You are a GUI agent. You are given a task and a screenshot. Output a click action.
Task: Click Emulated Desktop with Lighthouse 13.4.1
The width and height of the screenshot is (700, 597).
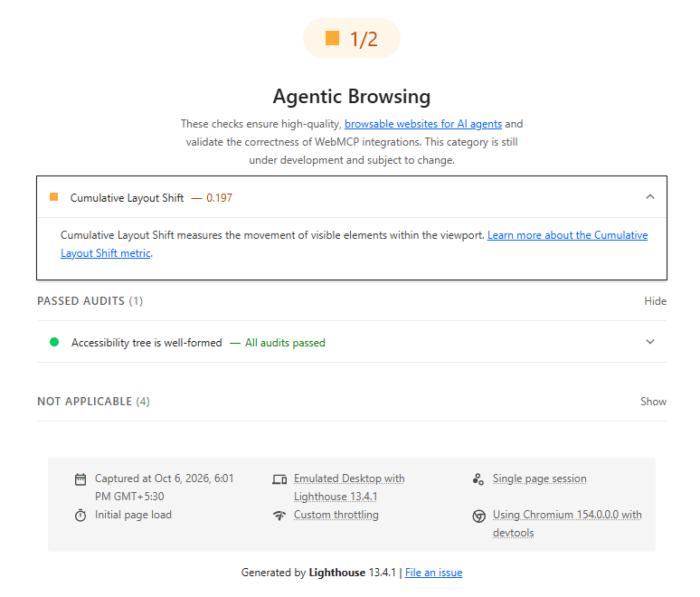coord(349,488)
